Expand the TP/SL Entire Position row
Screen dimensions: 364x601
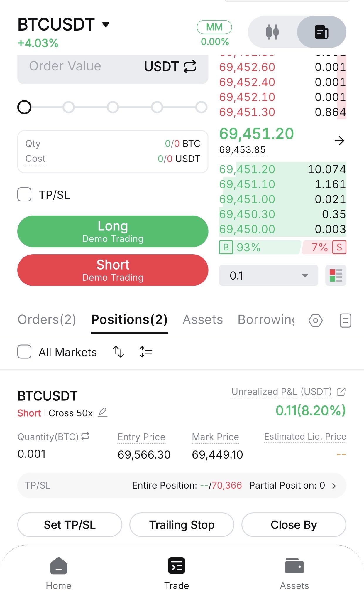pyautogui.click(x=334, y=486)
